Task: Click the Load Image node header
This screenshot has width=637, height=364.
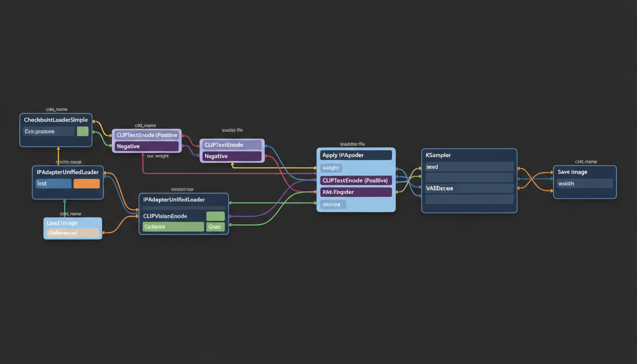Action: pos(62,222)
